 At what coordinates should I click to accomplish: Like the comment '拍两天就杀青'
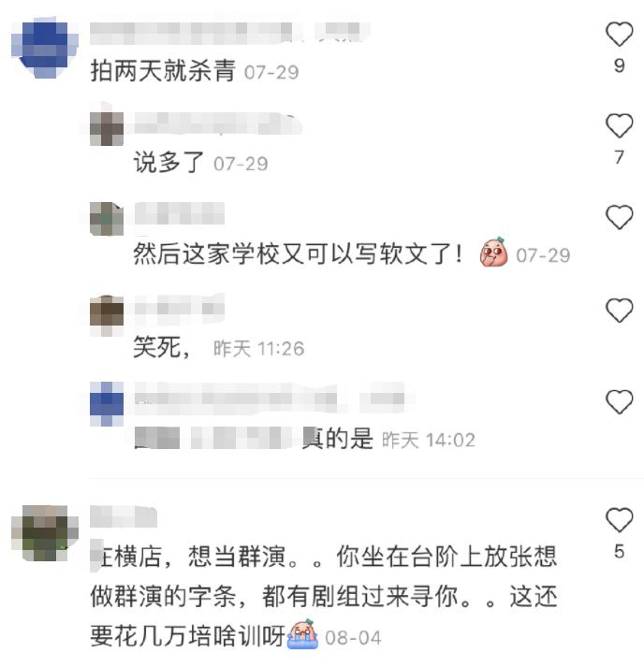(619, 34)
